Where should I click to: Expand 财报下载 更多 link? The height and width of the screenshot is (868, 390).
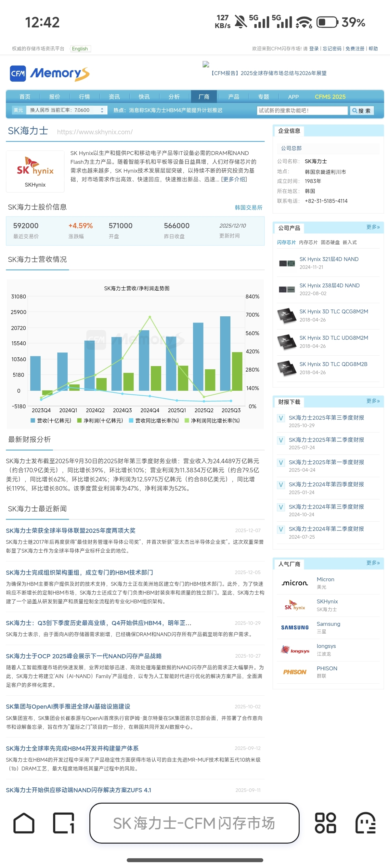[x=373, y=401]
